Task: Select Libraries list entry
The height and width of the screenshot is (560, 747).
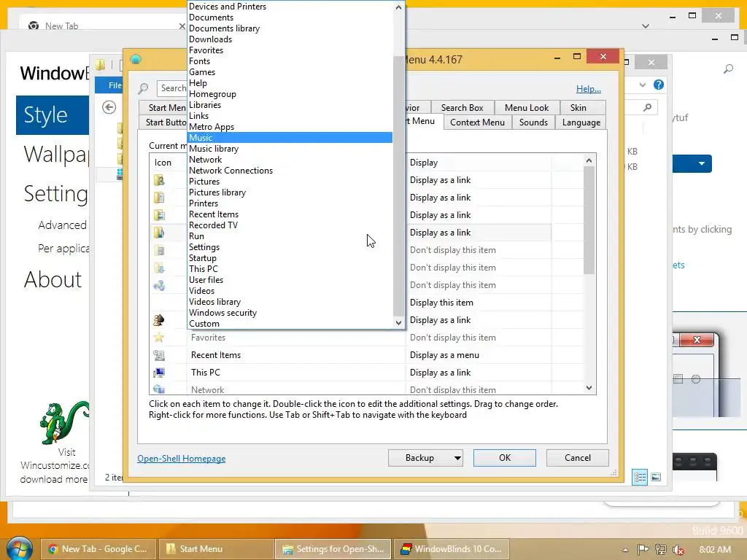Action: pyautogui.click(x=290, y=105)
